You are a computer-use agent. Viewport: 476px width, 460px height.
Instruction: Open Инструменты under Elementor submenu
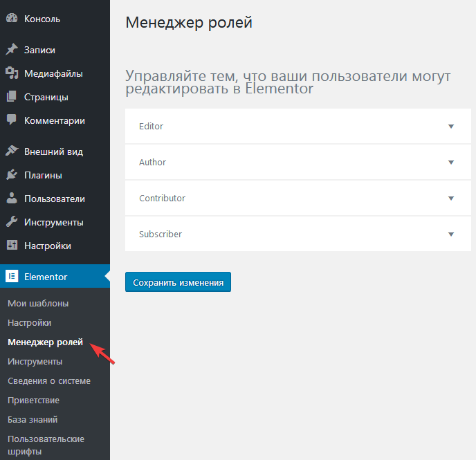[x=35, y=361]
